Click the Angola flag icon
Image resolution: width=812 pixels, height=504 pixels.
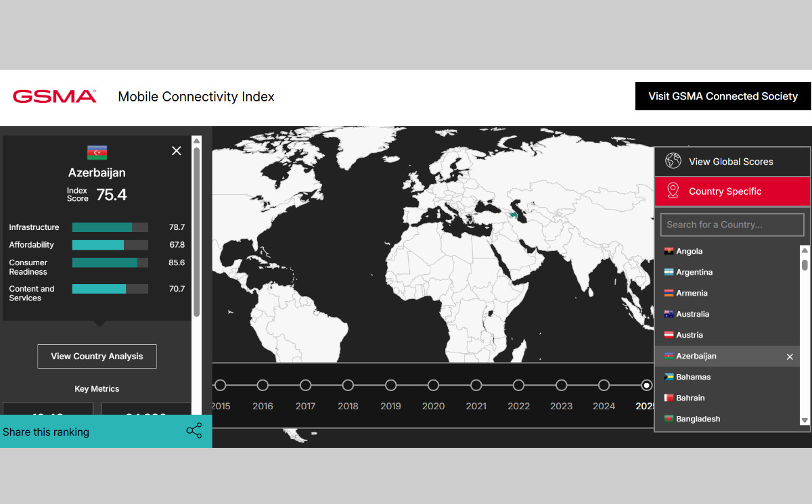[x=669, y=251]
